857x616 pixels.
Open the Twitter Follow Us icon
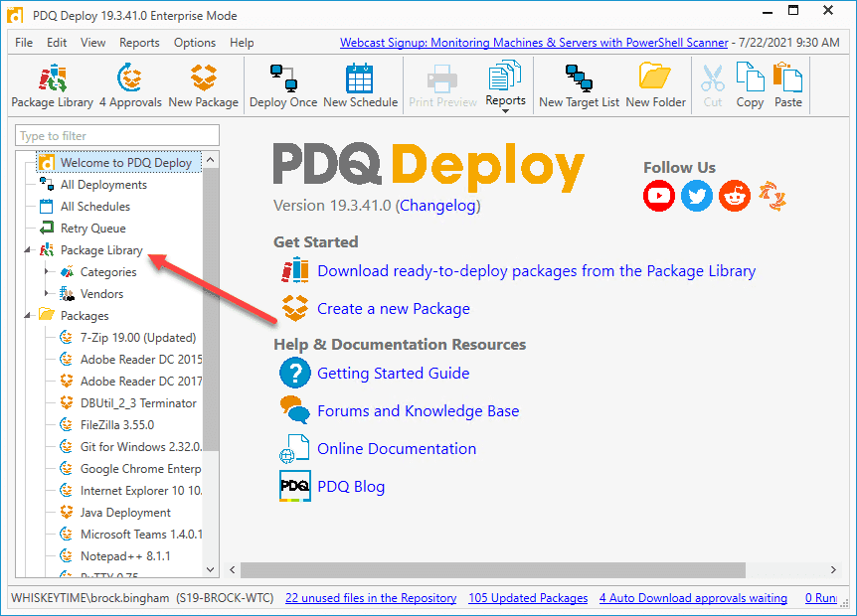click(x=696, y=196)
